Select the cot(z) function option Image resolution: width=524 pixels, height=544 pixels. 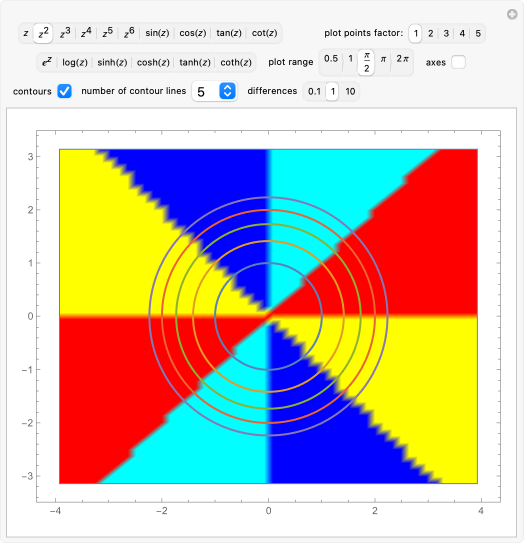pyautogui.click(x=264, y=33)
